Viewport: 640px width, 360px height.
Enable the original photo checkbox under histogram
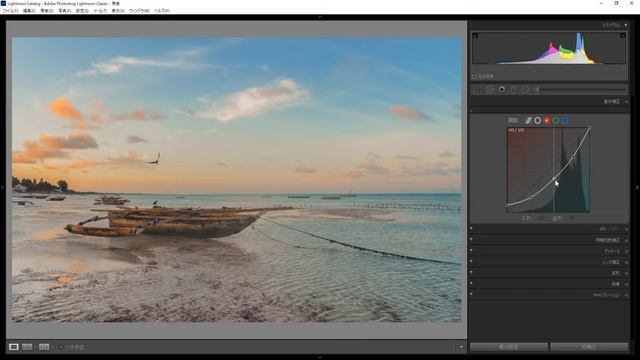coord(474,76)
